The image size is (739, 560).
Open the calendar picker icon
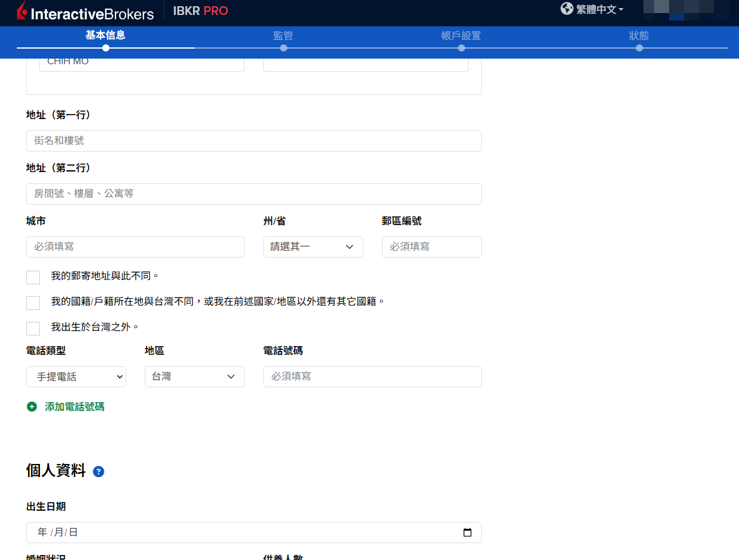point(467,533)
